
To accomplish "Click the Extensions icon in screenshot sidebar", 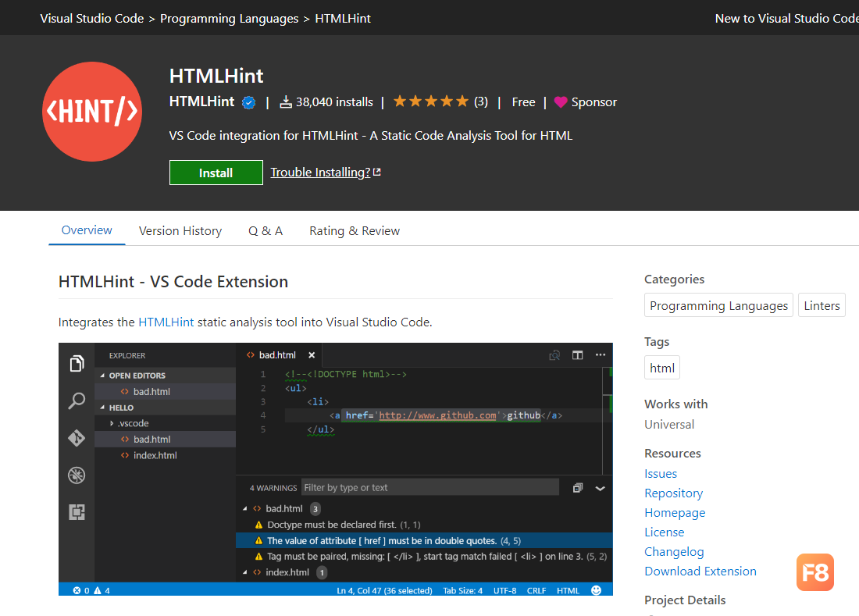I will coord(77,512).
